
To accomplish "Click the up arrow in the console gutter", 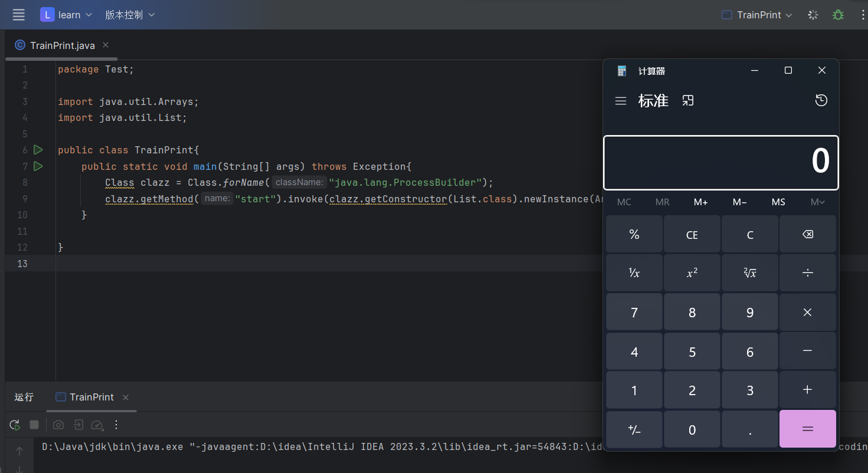I will click(x=19, y=451).
